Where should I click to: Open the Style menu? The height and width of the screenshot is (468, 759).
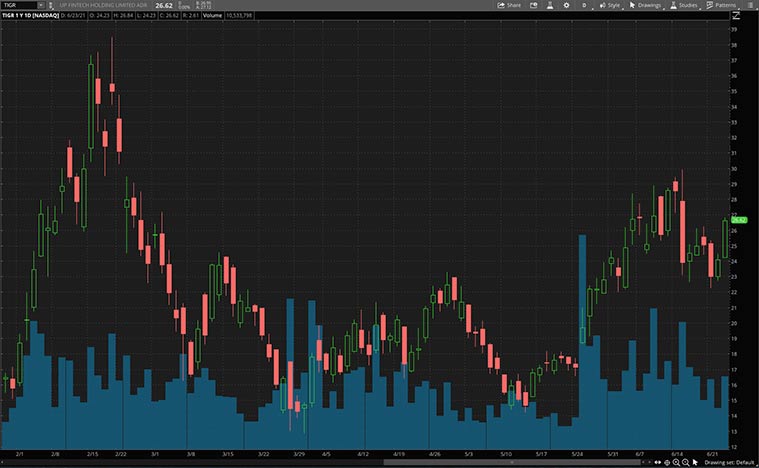click(610, 5)
